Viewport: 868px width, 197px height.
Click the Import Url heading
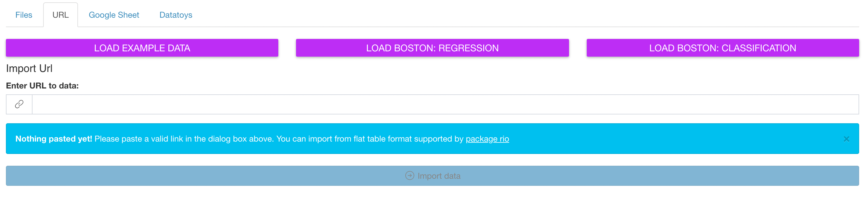point(29,68)
